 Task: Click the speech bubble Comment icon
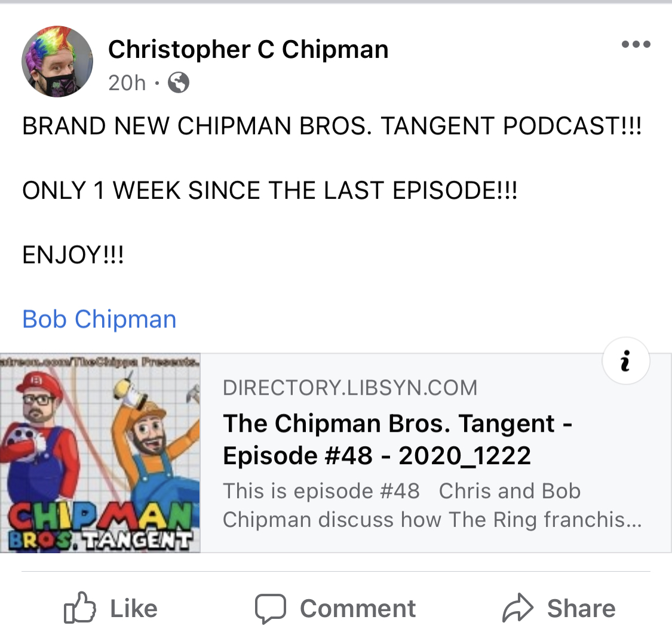tap(271, 609)
